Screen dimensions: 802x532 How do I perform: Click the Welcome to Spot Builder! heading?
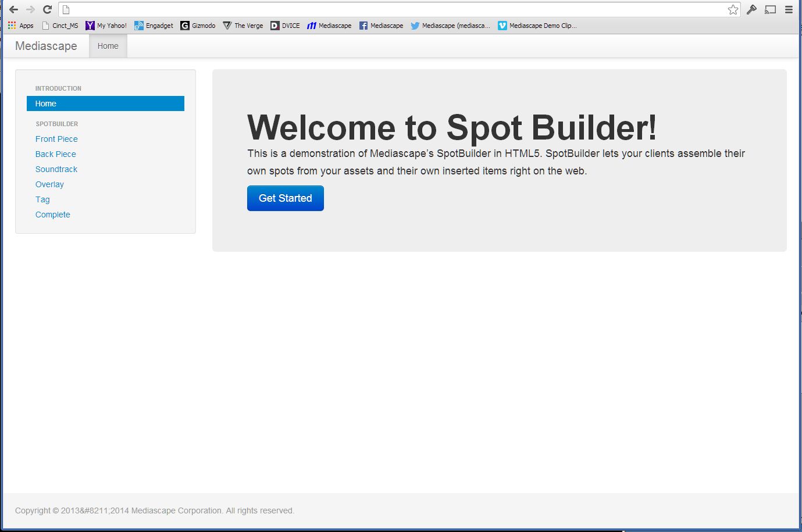[x=452, y=127]
